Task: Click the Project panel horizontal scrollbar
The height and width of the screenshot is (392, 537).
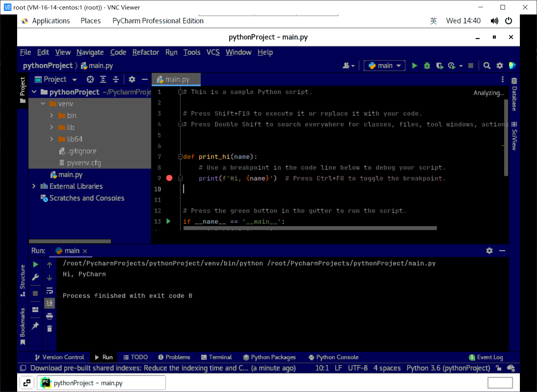Action: [70, 241]
